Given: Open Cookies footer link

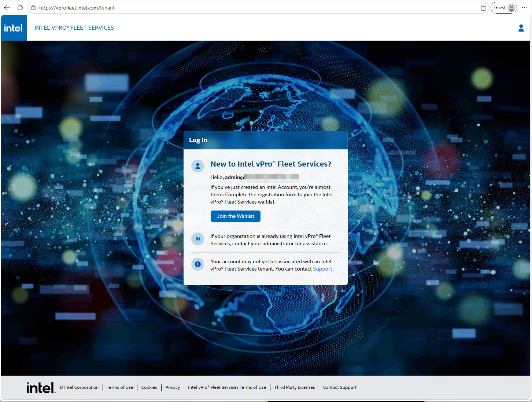Looking at the screenshot, I should click(149, 387).
